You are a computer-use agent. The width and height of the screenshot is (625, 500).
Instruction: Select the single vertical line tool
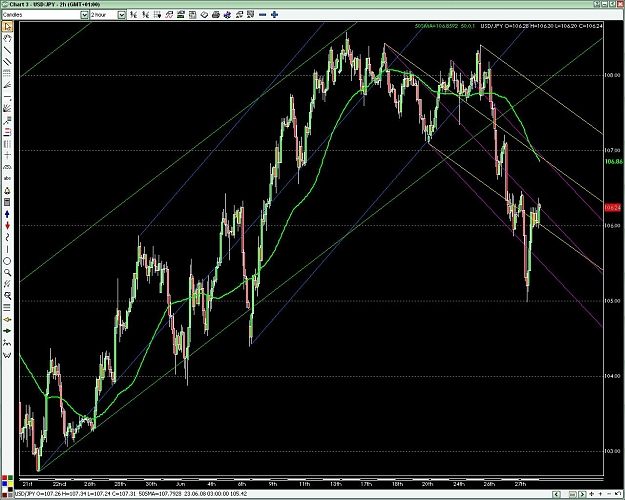click(7, 249)
